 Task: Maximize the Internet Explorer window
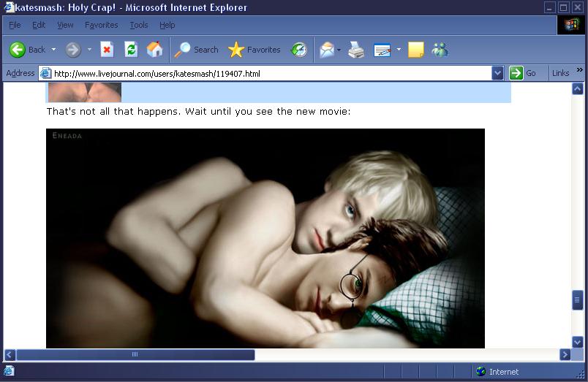(563, 7)
